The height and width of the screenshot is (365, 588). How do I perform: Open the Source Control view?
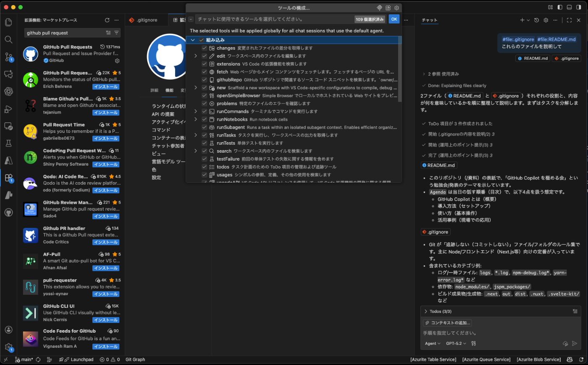click(8, 57)
